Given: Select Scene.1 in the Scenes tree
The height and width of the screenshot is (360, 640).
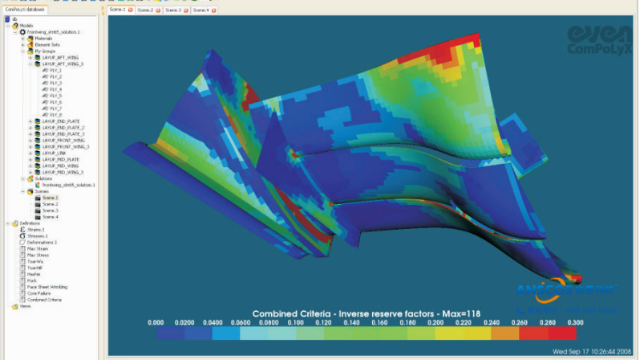Looking at the screenshot, I should [x=50, y=198].
